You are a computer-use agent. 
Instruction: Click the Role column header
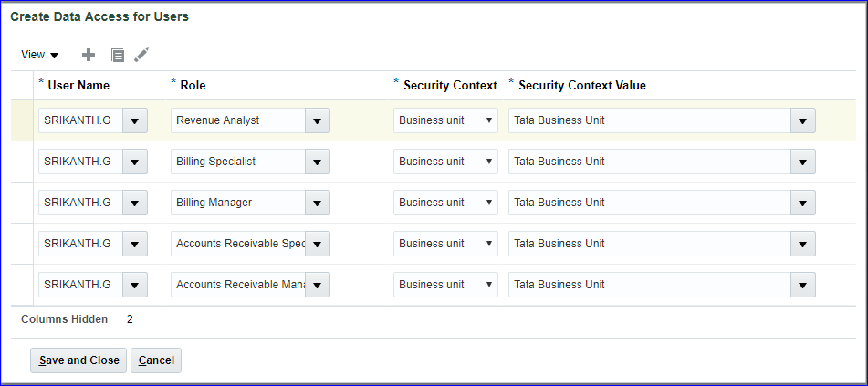pyautogui.click(x=193, y=85)
